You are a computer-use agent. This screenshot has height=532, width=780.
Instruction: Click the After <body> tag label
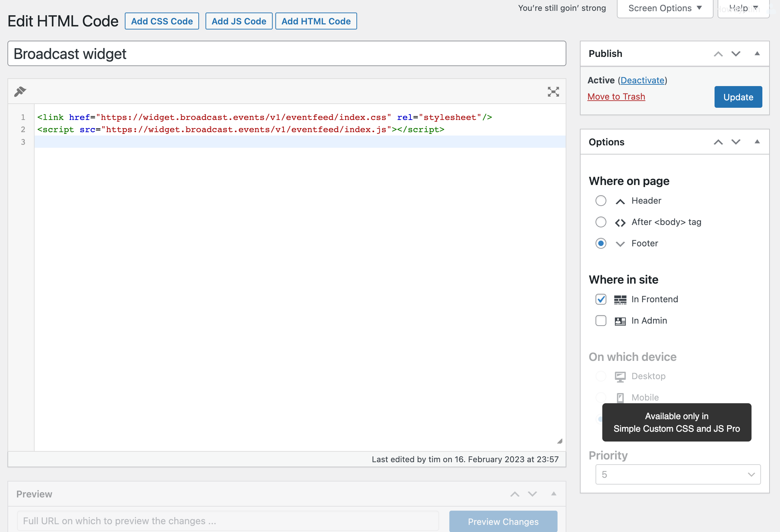point(666,222)
